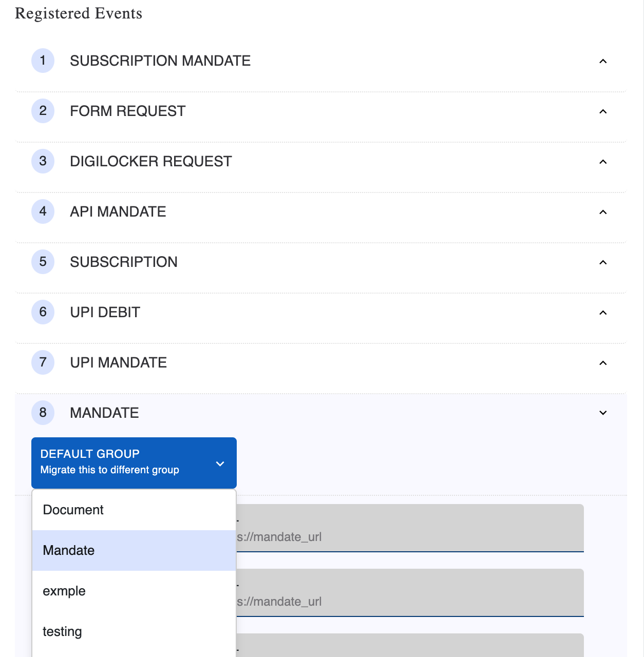Viewport: 644px width, 657px height.
Task: Collapse the UPI DEBIT entry
Action: [x=603, y=312]
